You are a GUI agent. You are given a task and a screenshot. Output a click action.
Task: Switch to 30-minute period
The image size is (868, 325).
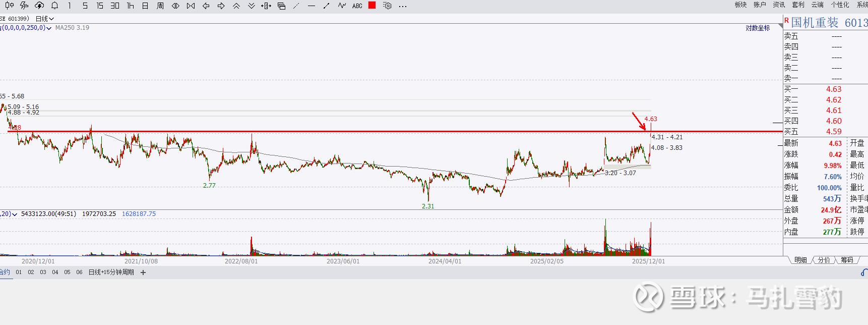pyautogui.click(x=115, y=6)
